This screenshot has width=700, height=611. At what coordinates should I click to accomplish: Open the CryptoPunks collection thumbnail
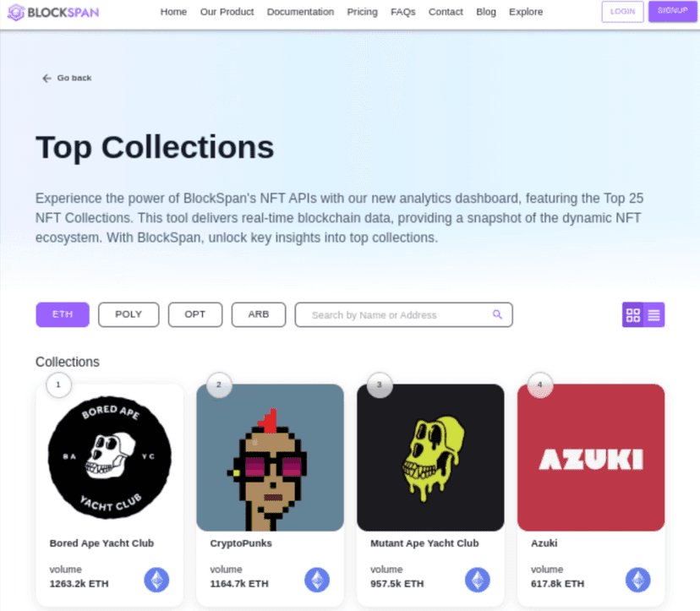[x=270, y=457]
